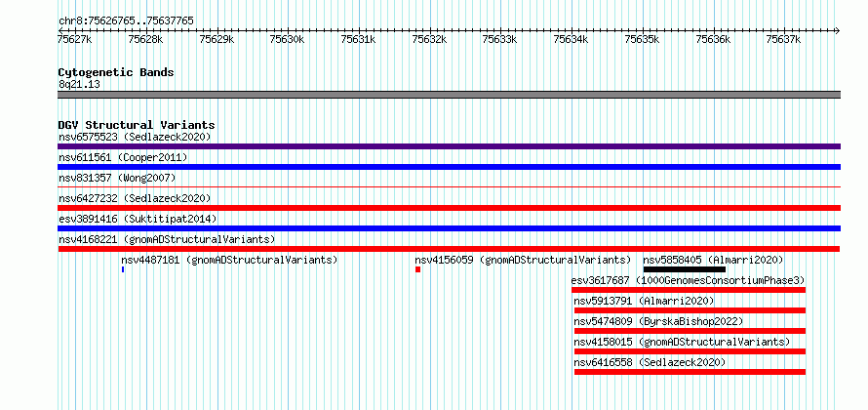868x410 pixels.
Task: Open the nsv4158015 (gnomADStructuralVariants) label
Action: point(682,342)
